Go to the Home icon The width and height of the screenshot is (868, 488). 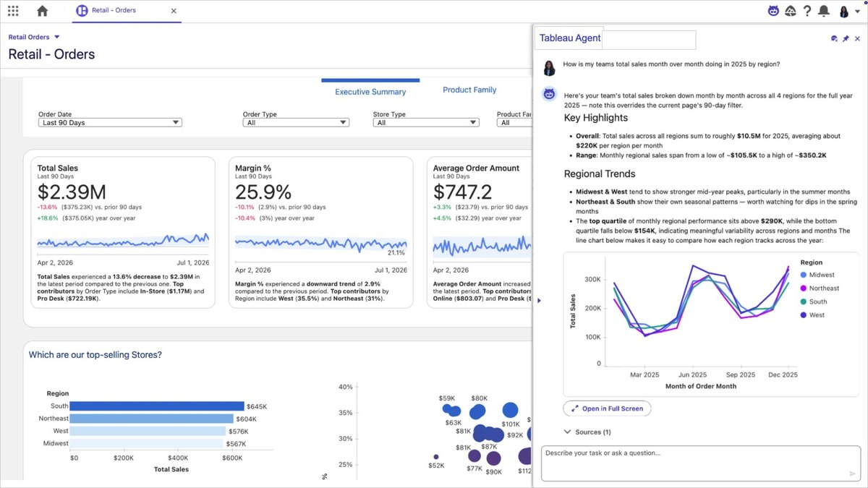pos(43,11)
